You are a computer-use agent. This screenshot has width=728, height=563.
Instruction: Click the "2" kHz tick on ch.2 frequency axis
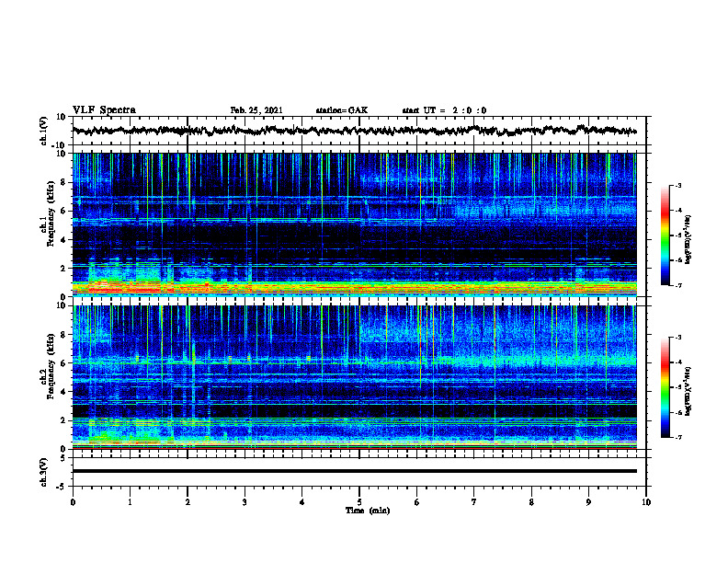coord(63,420)
